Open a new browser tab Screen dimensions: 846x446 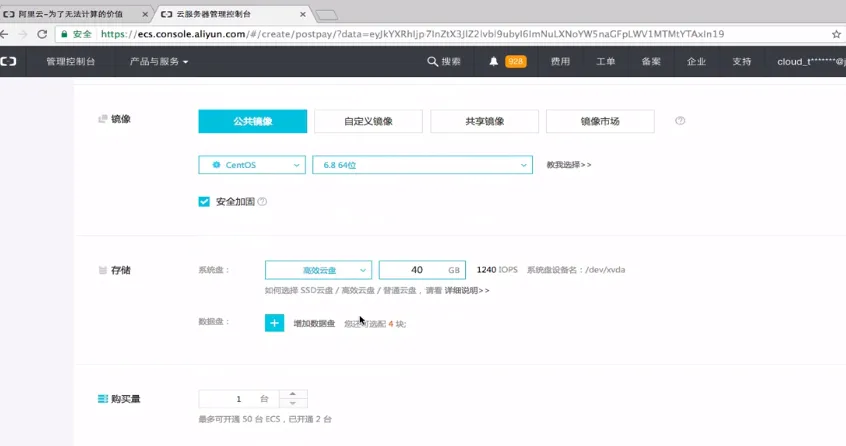pos(326,15)
